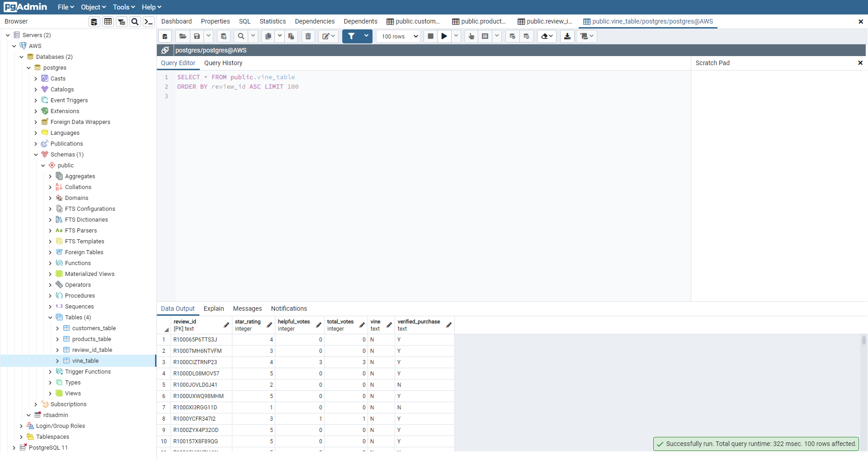Viewport: 868px width, 460px height.
Task: Open the File menu
Action: (66, 7)
